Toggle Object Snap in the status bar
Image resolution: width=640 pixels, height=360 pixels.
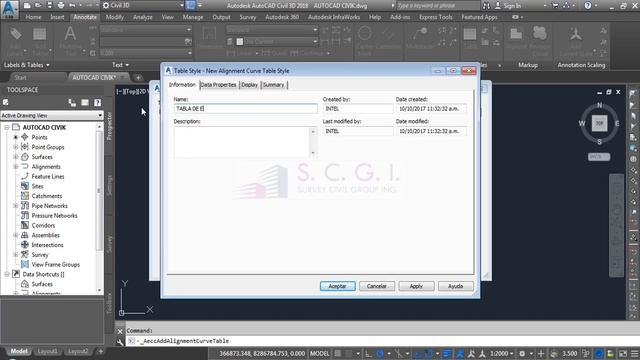[429, 353]
